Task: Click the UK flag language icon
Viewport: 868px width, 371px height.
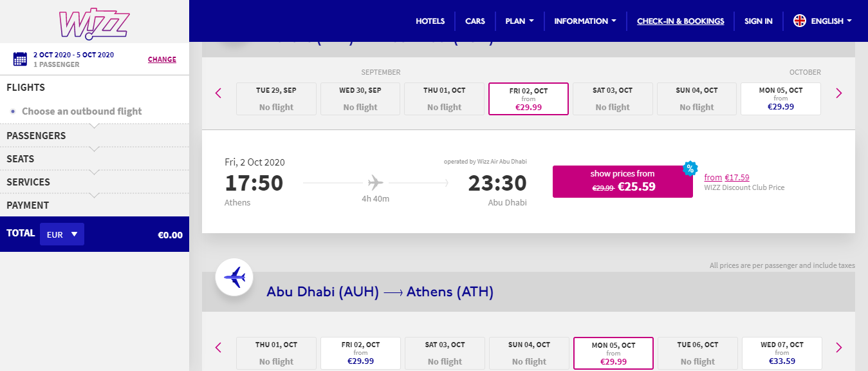Action: (x=799, y=21)
